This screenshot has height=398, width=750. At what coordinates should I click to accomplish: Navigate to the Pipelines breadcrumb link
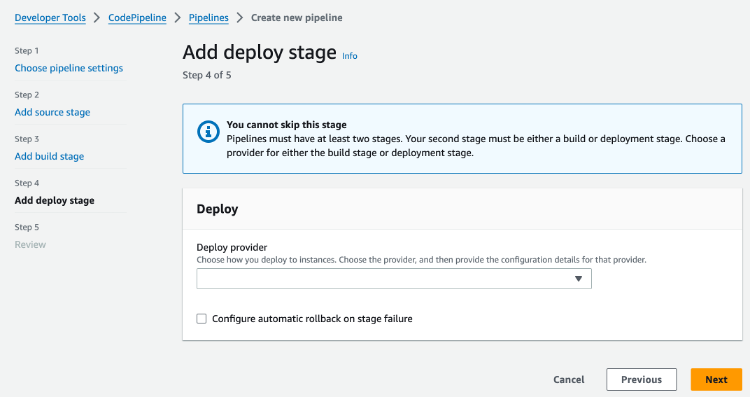209,18
